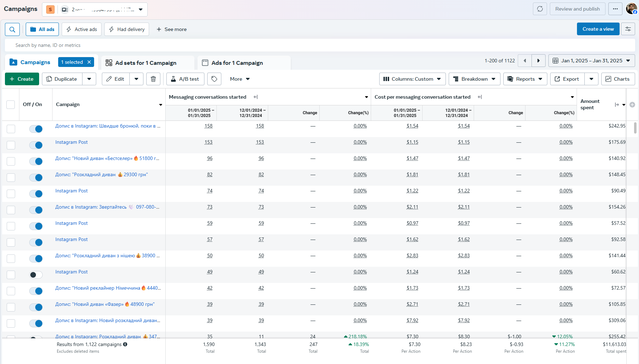Toggle off the 158-conversation Instagram campaign
The height and width of the screenshot is (364, 639).
pyautogui.click(x=36, y=129)
